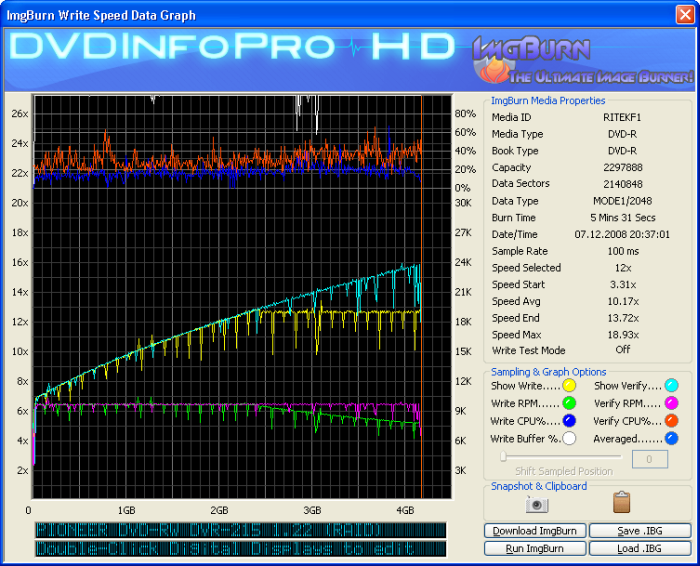The image size is (700, 566).
Task: Click the PIONEER DVD-RW drive digital display
Action: (x=241, y=530)
